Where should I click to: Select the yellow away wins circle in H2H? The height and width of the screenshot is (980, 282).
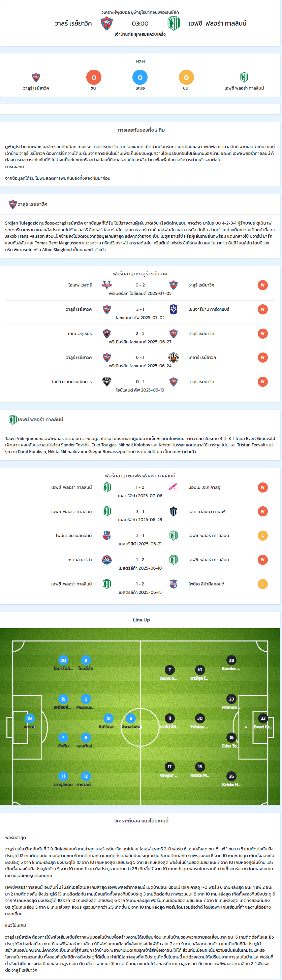click(186, 77)
